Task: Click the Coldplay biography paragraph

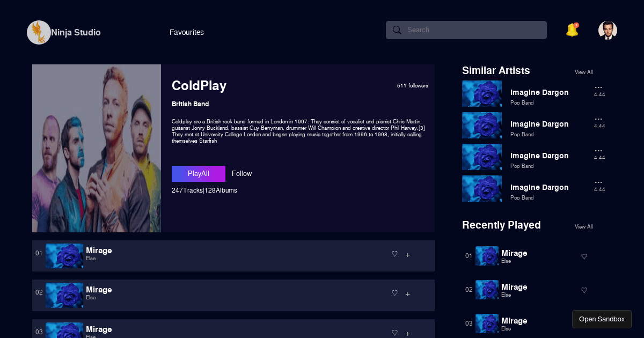Action: 298,131
